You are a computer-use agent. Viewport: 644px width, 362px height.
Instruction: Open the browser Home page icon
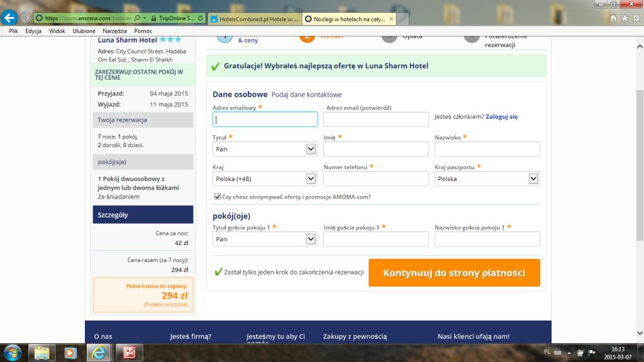tap(613, 18)
